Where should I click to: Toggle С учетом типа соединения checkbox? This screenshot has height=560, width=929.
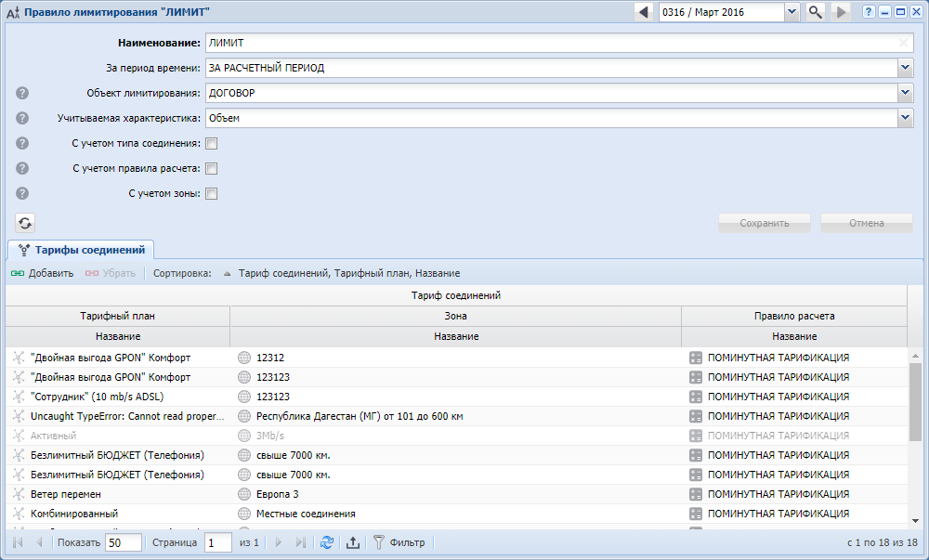[212, 143]
